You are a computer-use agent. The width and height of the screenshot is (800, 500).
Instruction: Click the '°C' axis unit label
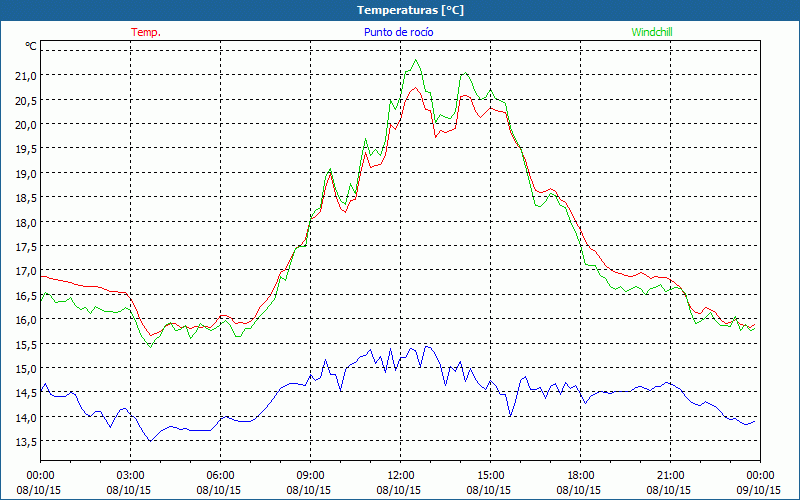(x=31, y=46)
